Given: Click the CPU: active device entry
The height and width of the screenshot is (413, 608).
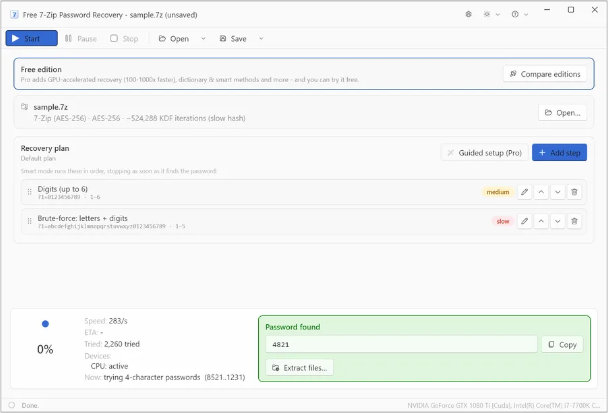Looking at the screenshot, I should click(x=109, y=366).
